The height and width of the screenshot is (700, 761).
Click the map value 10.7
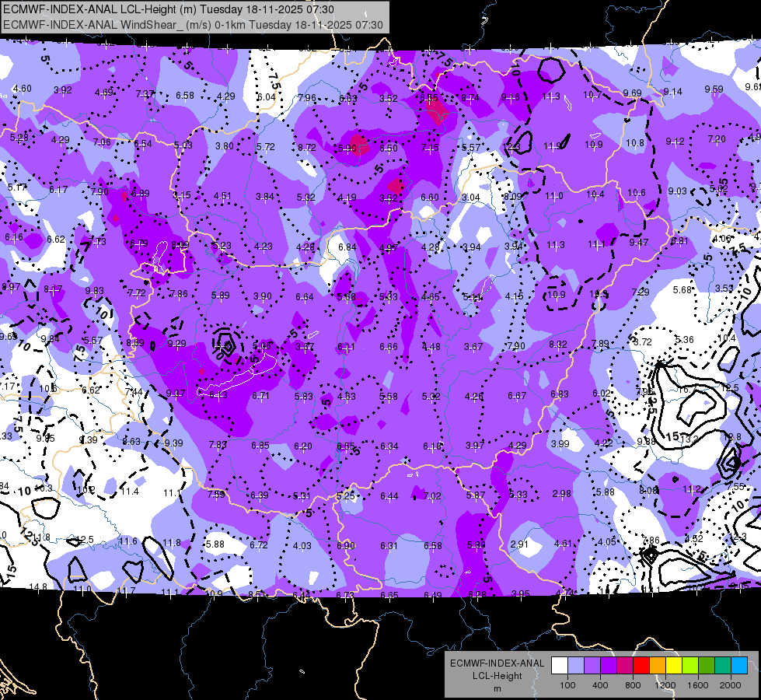coord(592,95)
